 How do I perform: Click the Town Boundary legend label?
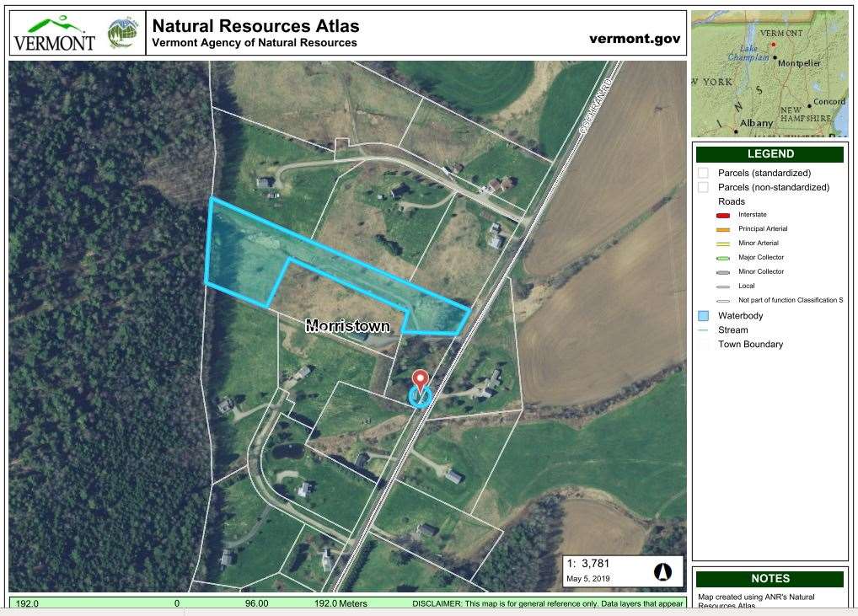pos(750,344)
